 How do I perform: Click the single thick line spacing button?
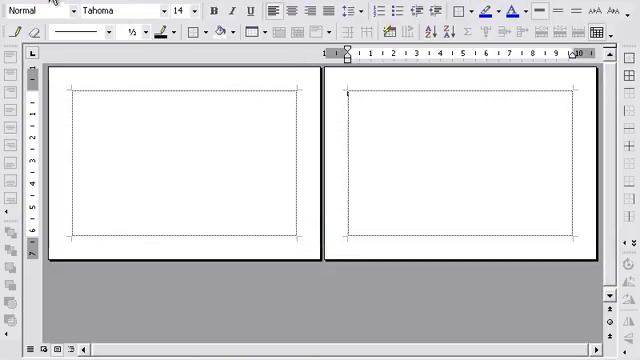[x=540, y=11]
